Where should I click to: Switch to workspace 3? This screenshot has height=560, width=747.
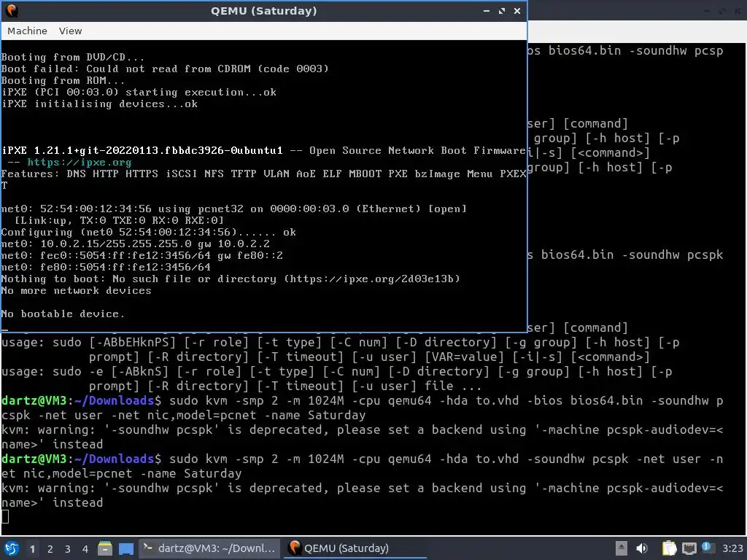[x=68, y=549]
